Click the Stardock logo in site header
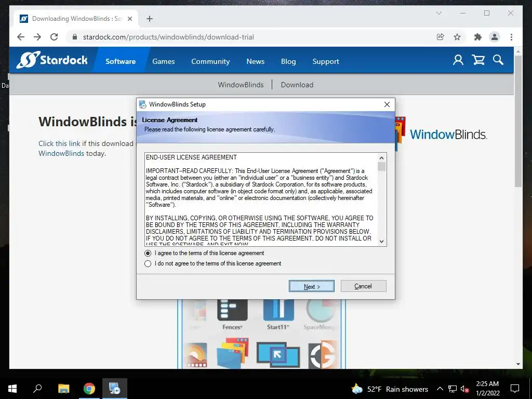This screenshot has height=399, width=532. (x=52, y=60)
